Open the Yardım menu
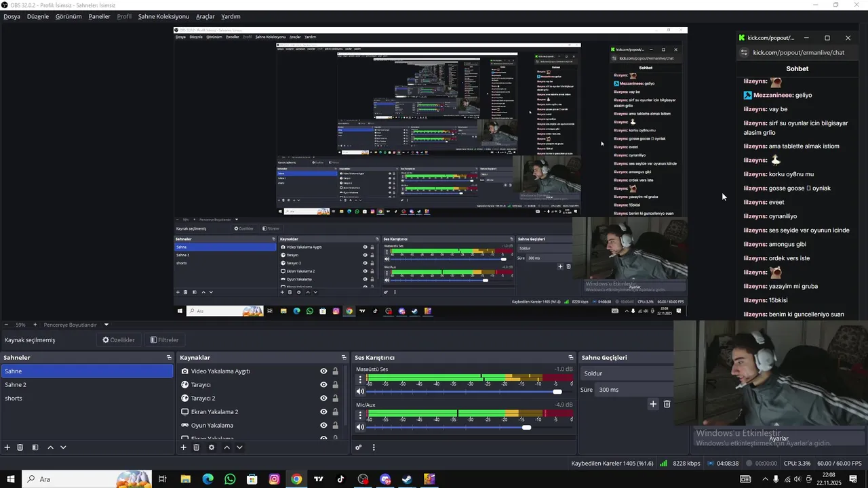This screenshot has height=488, width=868. click(231, 16)
